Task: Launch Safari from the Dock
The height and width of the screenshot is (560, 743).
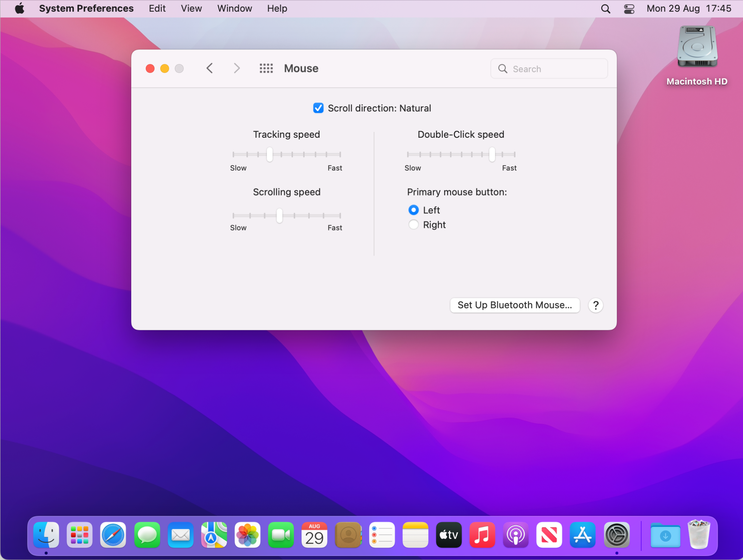Action: tap(113, 535)
